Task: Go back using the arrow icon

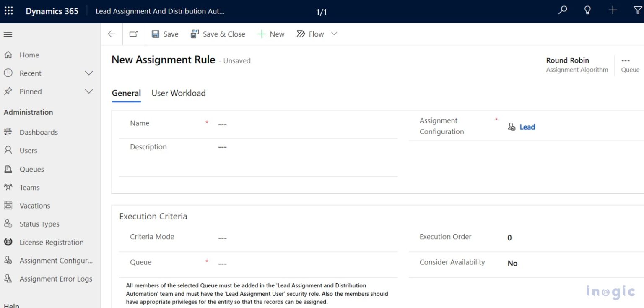Action: [112, 34]
